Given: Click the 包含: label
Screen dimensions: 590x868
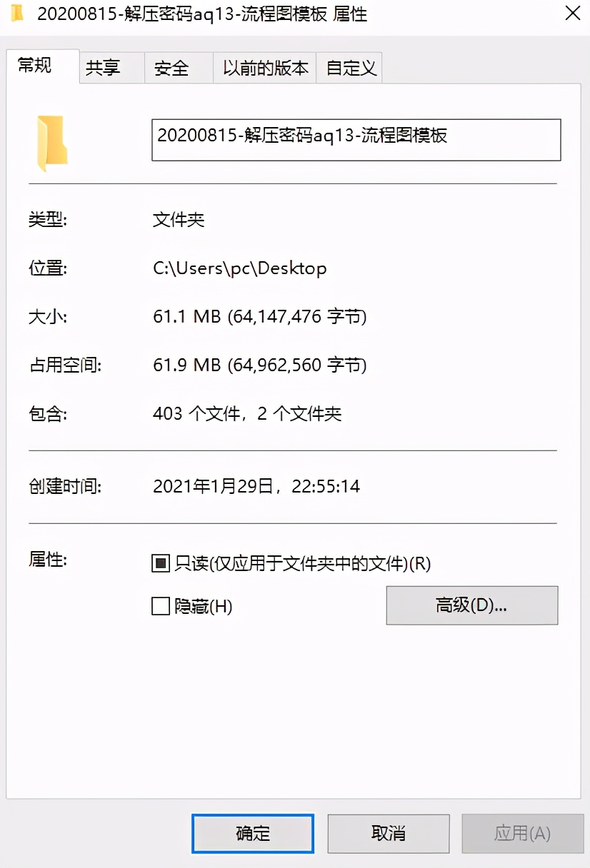Looking at the screenshot, I should click(48, 414).
